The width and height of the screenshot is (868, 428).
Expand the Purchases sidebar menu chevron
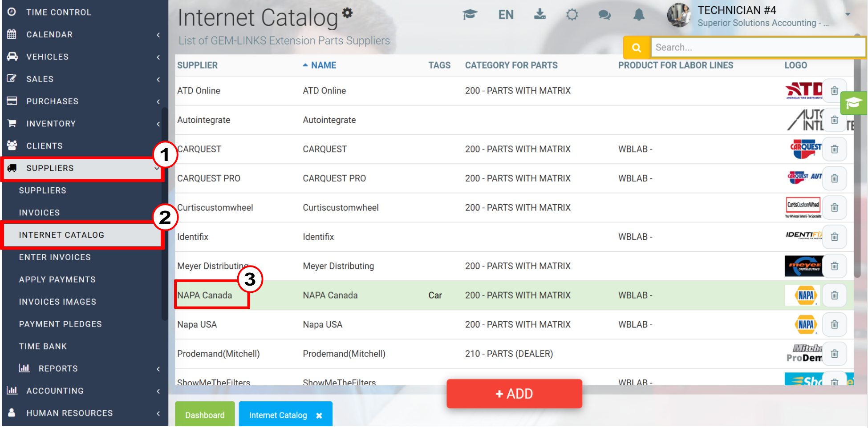[158, 101]
